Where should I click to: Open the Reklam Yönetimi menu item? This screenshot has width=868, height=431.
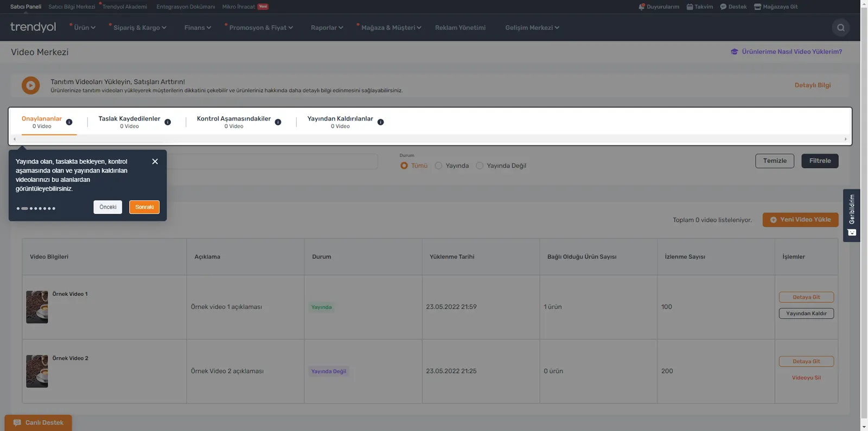pos(460,28)
